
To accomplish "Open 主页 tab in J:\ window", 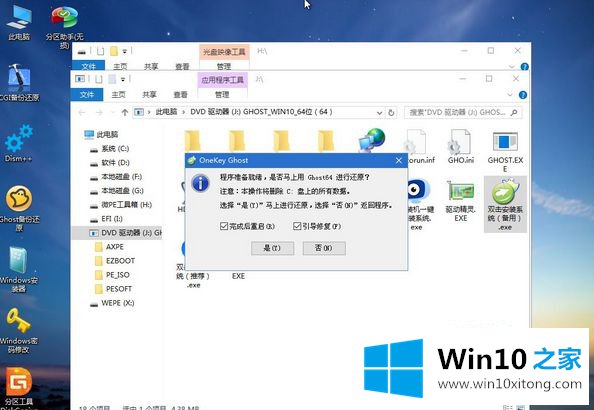I will [118, 94].
